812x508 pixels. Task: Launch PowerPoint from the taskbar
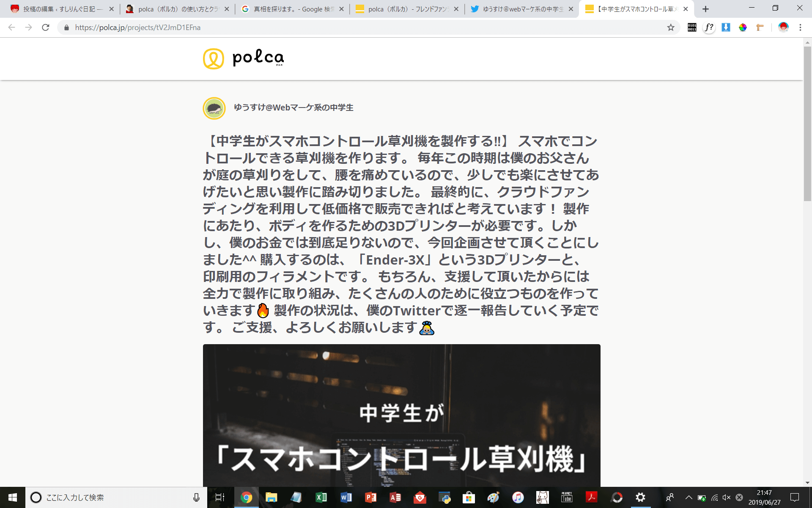coord(370,497)
